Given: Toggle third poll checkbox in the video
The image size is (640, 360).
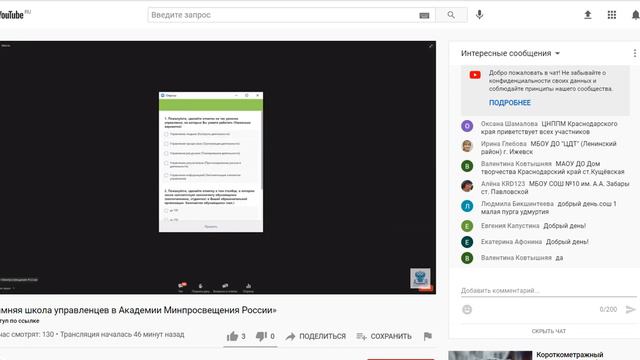Looking at the screenshot, I should click(x=166, y=153).
